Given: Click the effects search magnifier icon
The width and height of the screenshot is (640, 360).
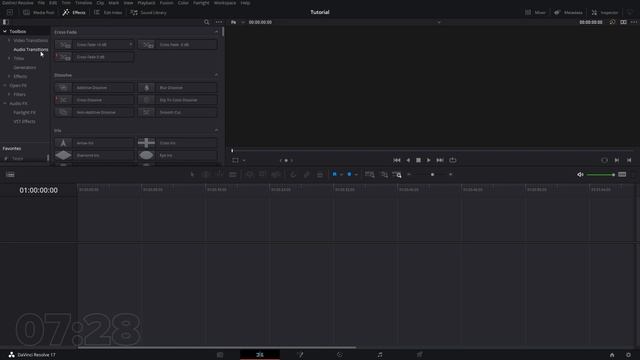Looking at the screenshot, I should point(207,22).
